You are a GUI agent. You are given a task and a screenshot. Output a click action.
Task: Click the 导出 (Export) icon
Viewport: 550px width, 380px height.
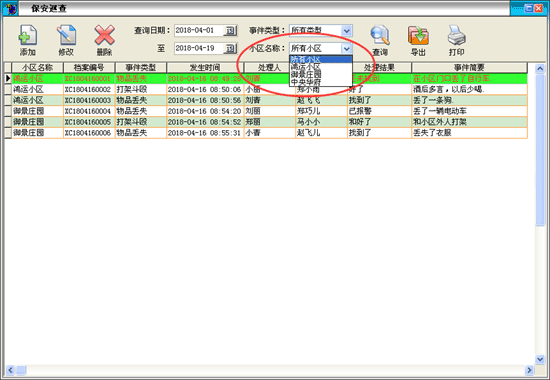tap(418, 35)
